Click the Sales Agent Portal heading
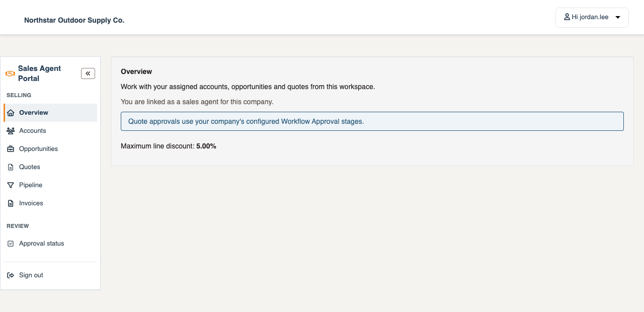The image size is (644, 312). tap(40, 73)
